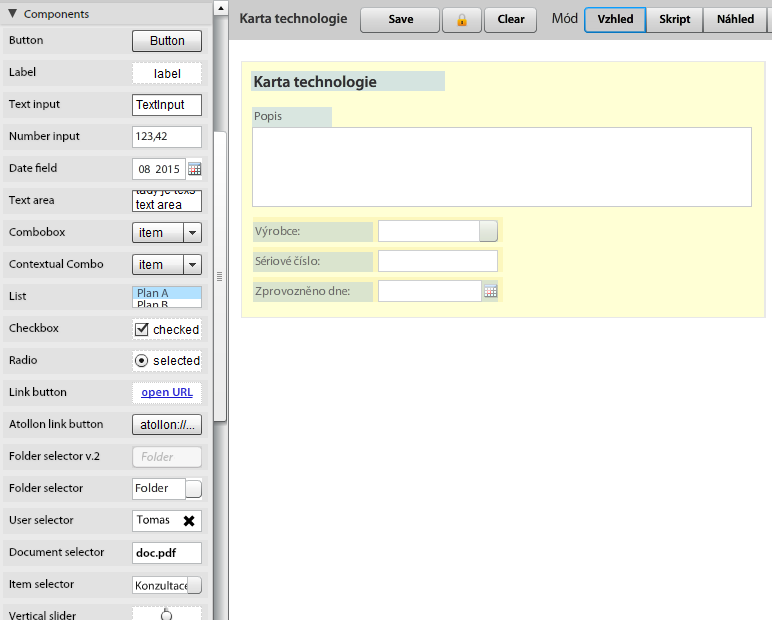
Task: Open the Combobox item dropdown arrow
Action: 193,233
